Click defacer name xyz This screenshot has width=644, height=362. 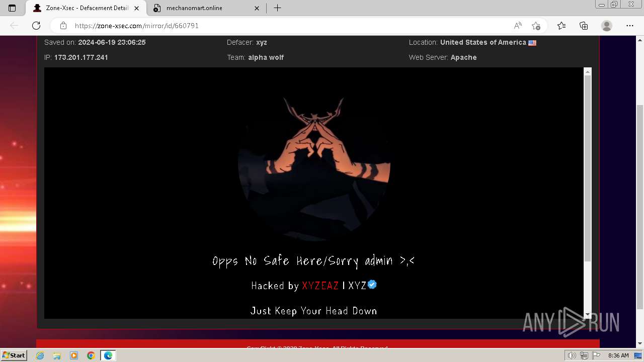tap(262, 43)
